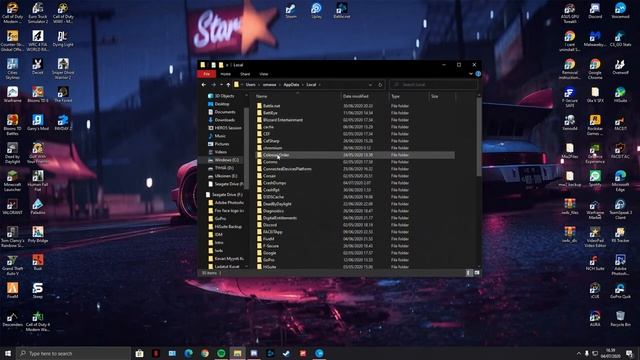This screenshot has height=360, width=640.
Task: Open the Spotify desktop shortcut
Action: pos(595,178)
